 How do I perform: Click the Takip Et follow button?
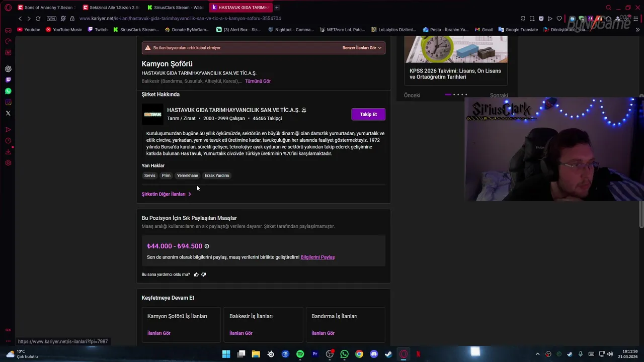pos(368,114)
